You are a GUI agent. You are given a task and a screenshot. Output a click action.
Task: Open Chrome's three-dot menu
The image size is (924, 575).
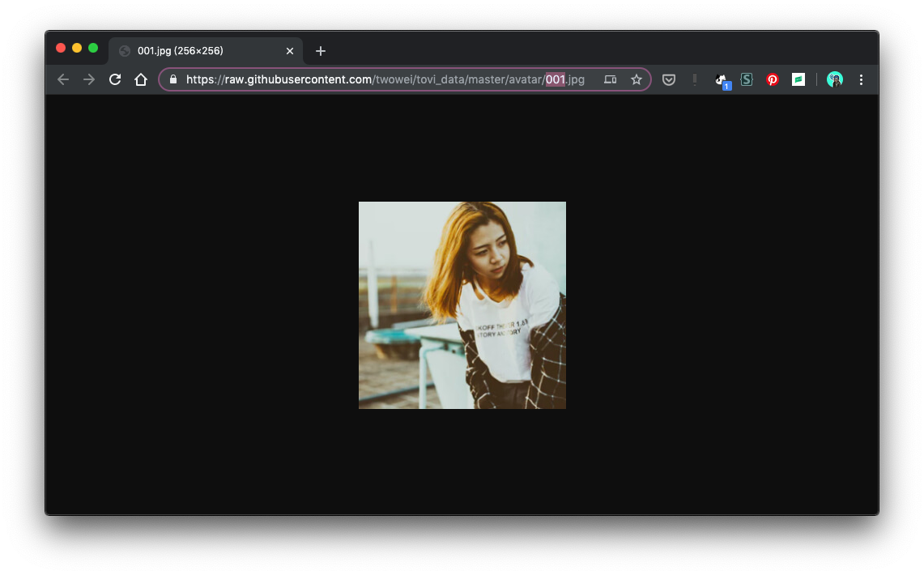[861, 79]
